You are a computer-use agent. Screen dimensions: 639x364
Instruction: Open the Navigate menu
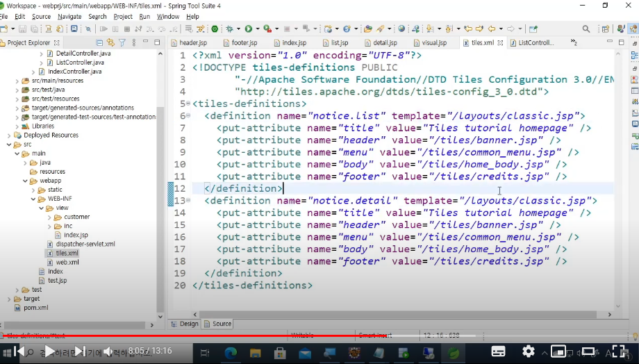click(69, 17)
